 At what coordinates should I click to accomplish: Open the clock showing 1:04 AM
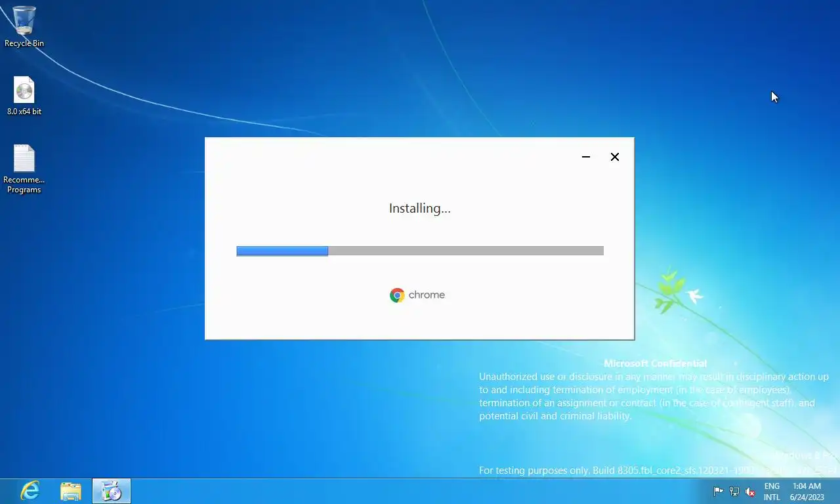point(807,492)
